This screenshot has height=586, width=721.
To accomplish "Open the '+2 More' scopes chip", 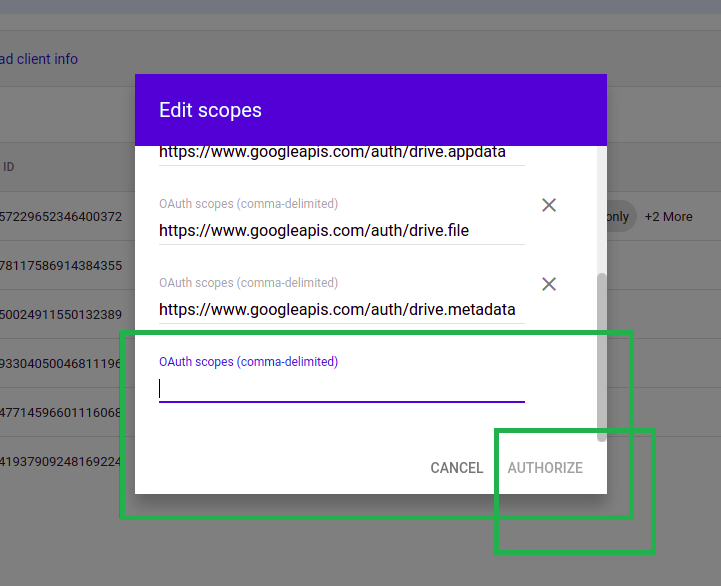I will pos(668,217).
